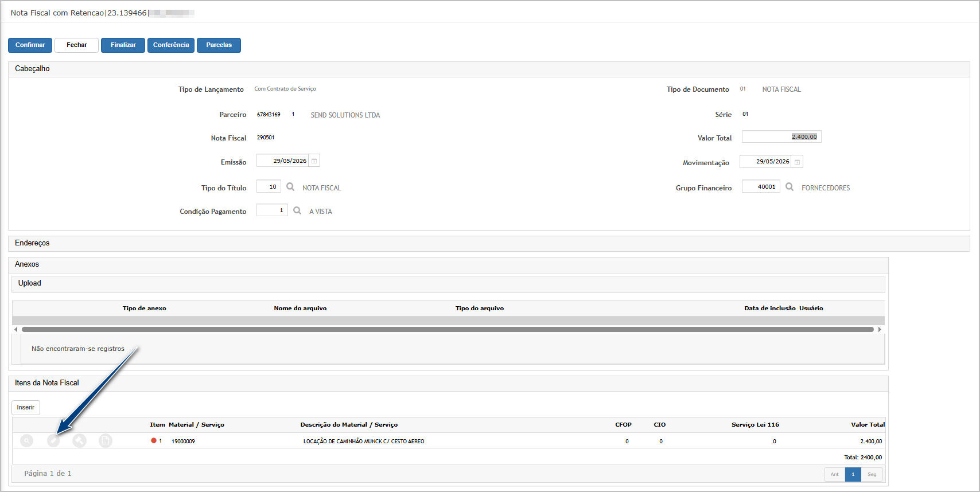Search Grupo Financeiro lookup magnifier
The height and width of the screenshot is (492, 980).
pos(790,187)
